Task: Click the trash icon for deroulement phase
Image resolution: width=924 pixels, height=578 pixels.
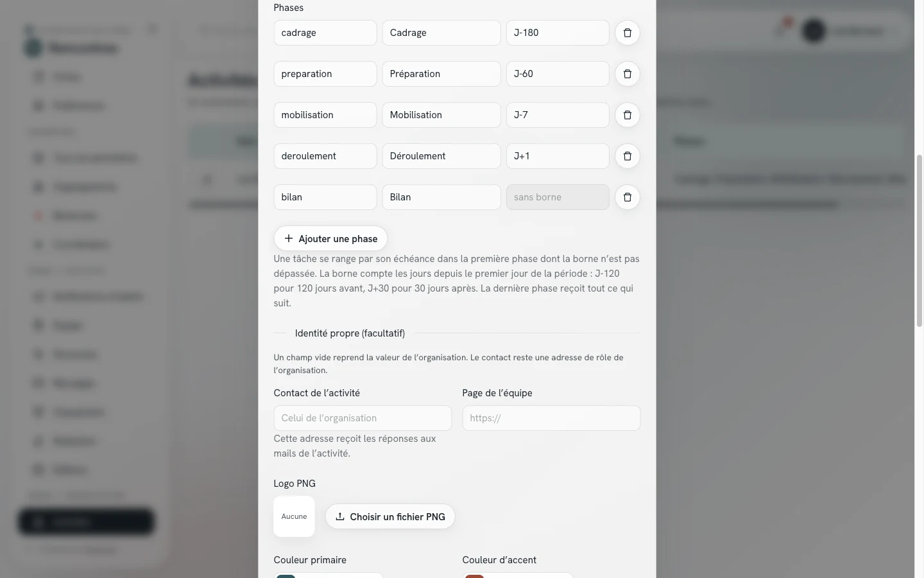Action: pyautogui.click(x=628, y=156)
